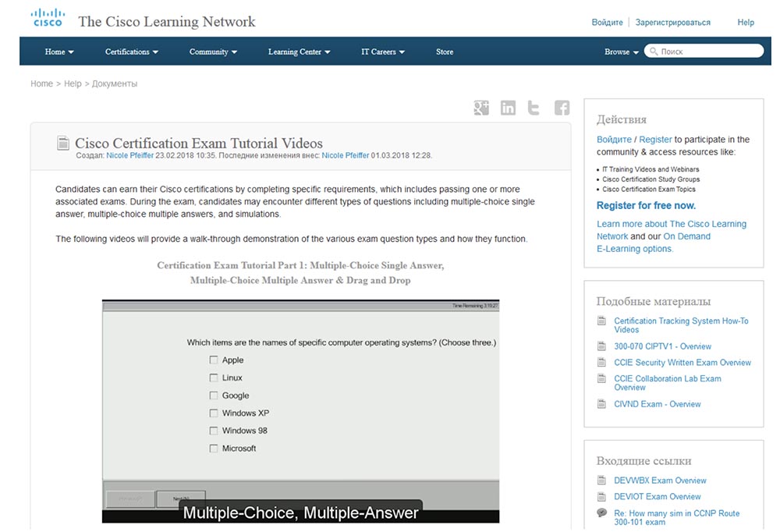Click The Cisco Learning Network site title

[167, 21]
